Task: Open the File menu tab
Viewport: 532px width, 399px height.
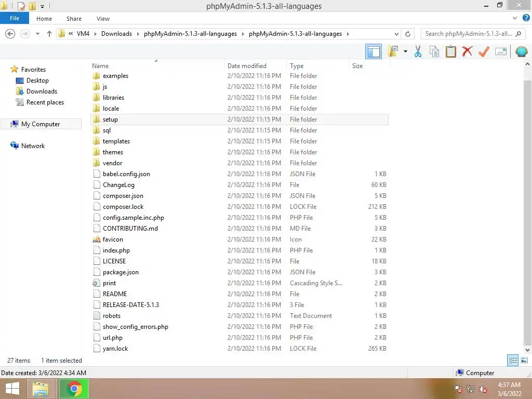Action: click(x=14, y=18)
